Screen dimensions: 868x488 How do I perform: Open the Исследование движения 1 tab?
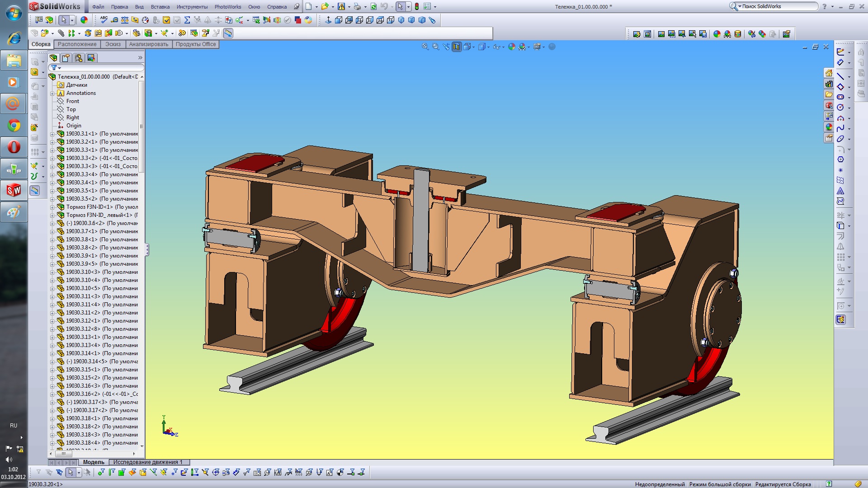pos(148,462)
